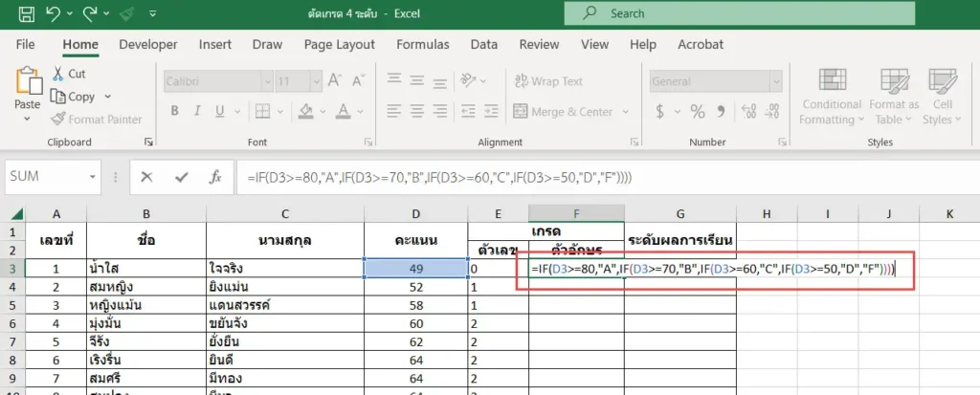Toggle Italic formatting

tap(197, 111)
